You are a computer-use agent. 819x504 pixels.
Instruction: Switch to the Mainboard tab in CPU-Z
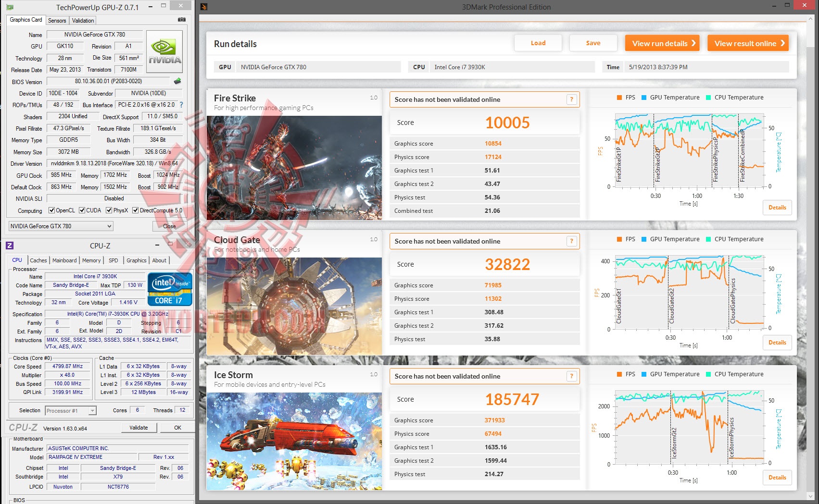coord(64,260)
